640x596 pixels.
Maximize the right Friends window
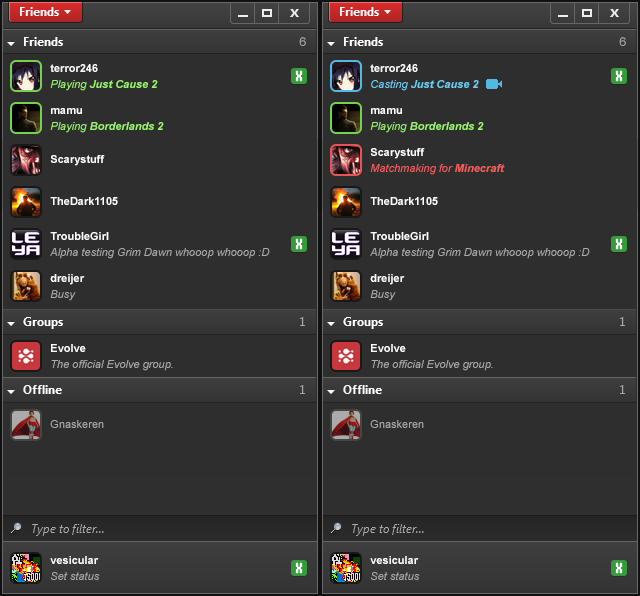[587, 13]
